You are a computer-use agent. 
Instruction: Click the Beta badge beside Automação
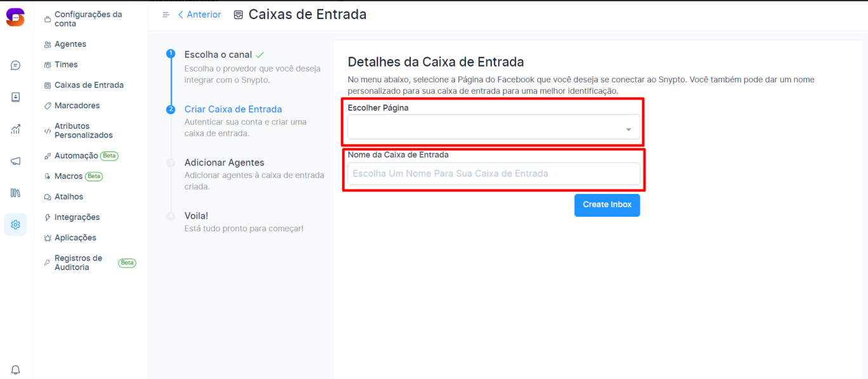click(110, 156)
